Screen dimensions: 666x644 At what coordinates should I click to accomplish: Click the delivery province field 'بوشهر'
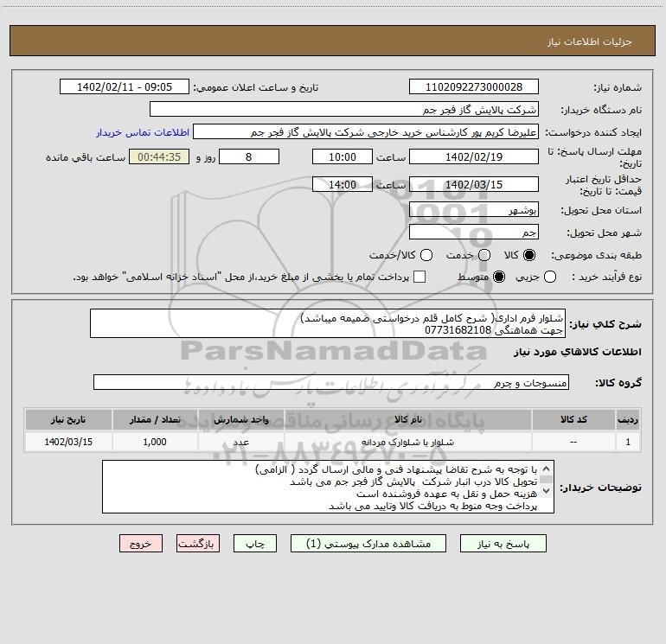[474, 209]
